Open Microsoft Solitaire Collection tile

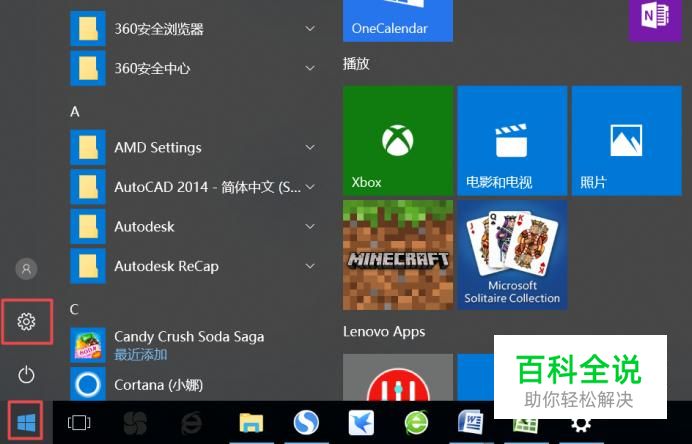click(x=512, y=255)
